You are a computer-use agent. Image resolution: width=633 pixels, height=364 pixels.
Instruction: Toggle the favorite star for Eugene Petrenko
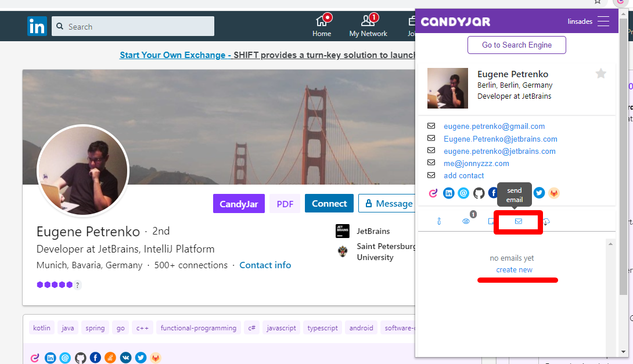[x=600, y=74]
